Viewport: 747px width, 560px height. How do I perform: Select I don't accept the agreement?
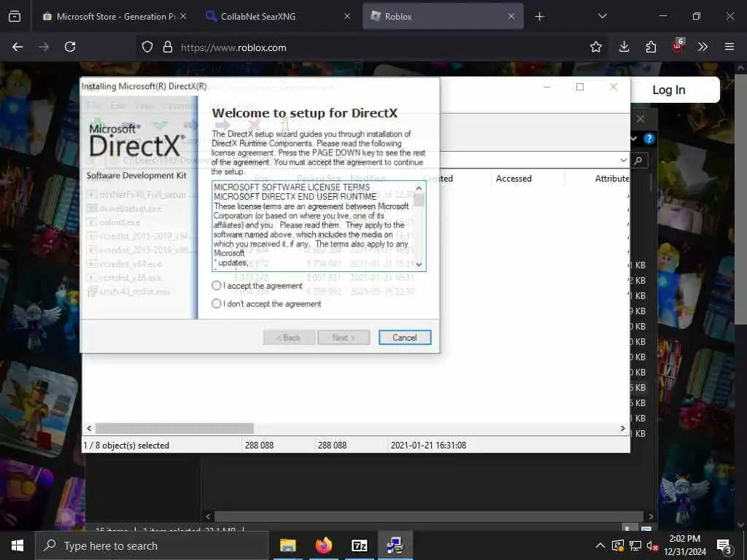pos(216,303)
